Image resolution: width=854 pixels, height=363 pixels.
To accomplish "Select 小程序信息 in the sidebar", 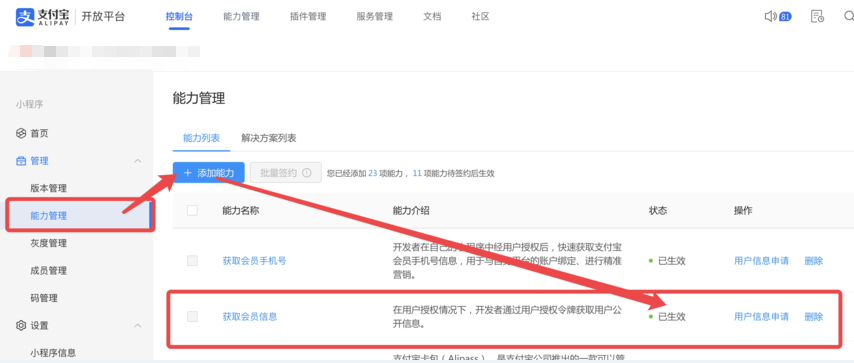I will tap(53, 353).
